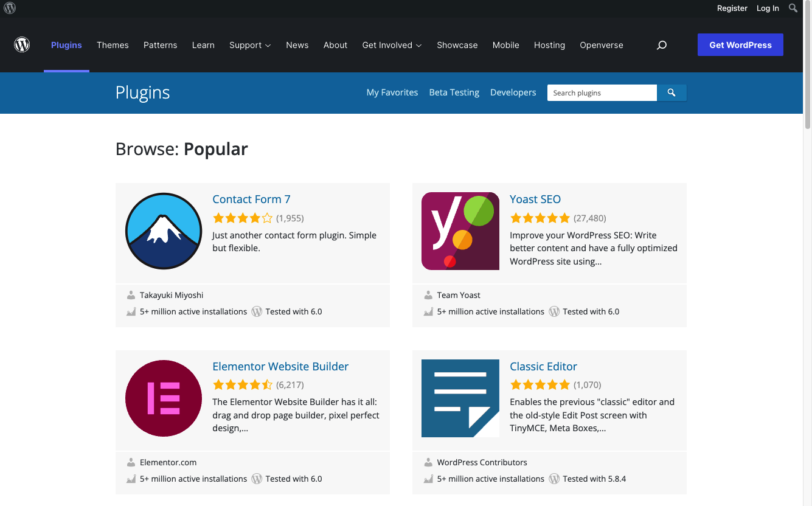Viewport: 812px width, 506px height.
Task: Click the WordPress icon in the Elementor card footer
Action: point(257,479)
